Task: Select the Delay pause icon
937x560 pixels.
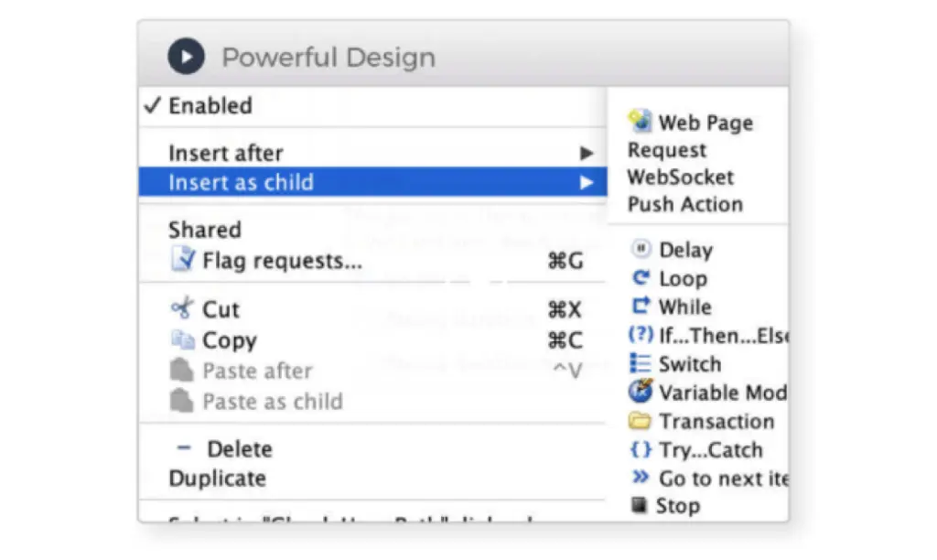Action: coord(641,249)
